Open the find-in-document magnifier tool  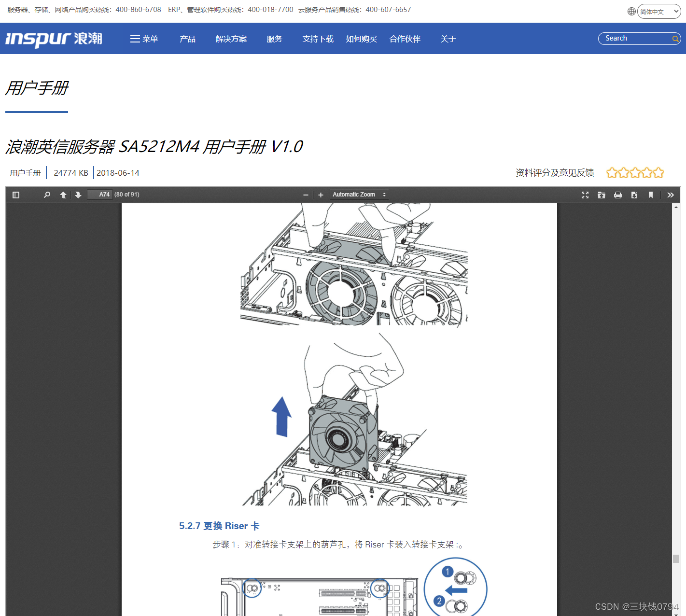tap(47, 195)
